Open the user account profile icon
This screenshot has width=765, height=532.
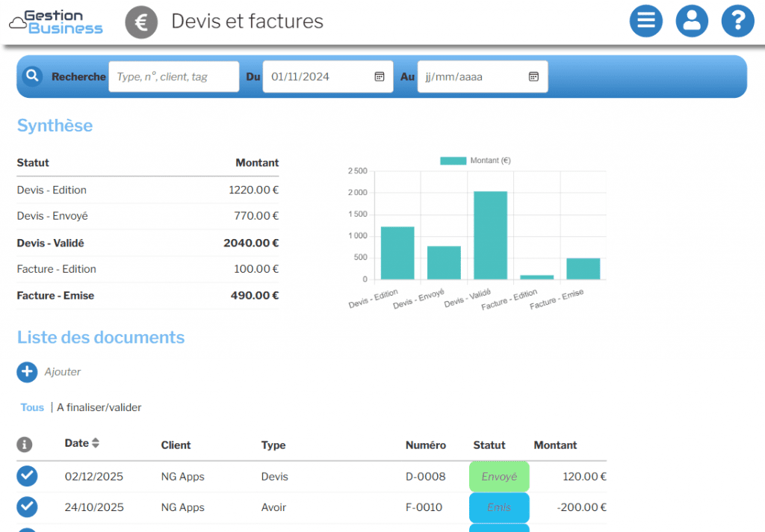click(692, 21)
